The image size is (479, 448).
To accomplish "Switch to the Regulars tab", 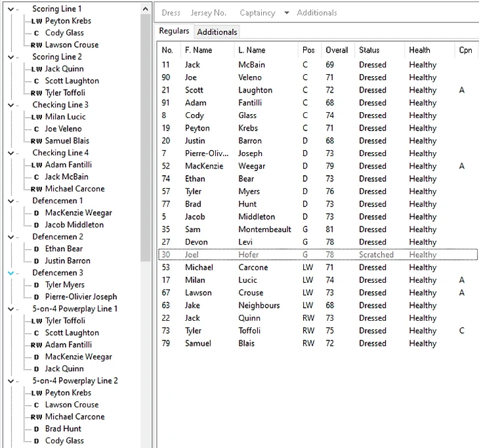I will [x=174, y=31].
